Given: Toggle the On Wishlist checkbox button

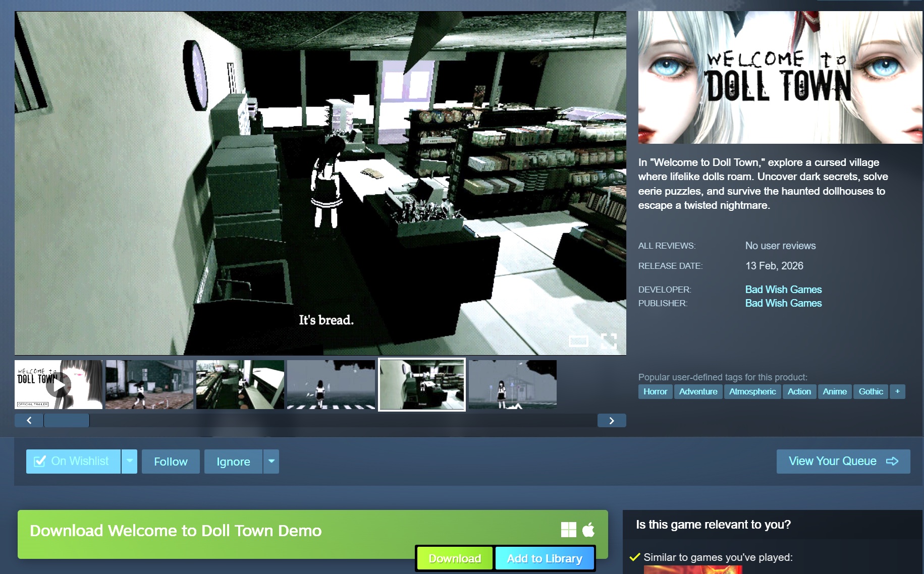Looking at the screenshot, I should (73, 462).
